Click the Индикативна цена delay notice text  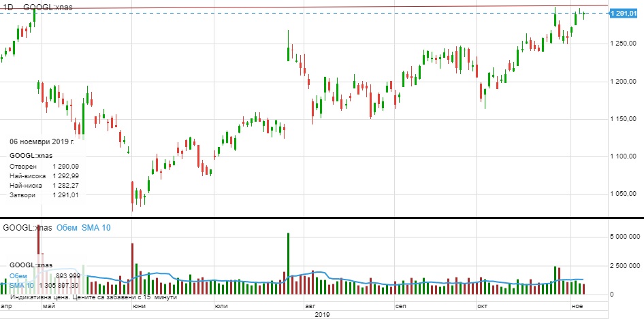pyautogui.click(x=94, y=297)
